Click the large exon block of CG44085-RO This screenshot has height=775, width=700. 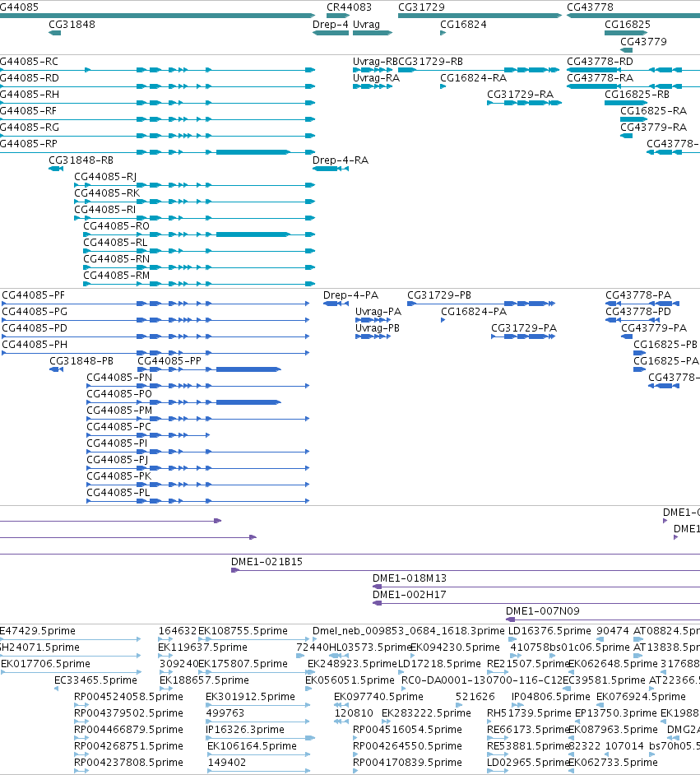coord(253,234)
